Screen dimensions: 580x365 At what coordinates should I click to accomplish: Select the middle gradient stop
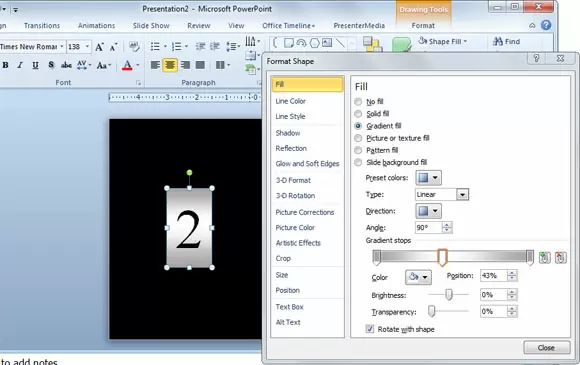442,257
